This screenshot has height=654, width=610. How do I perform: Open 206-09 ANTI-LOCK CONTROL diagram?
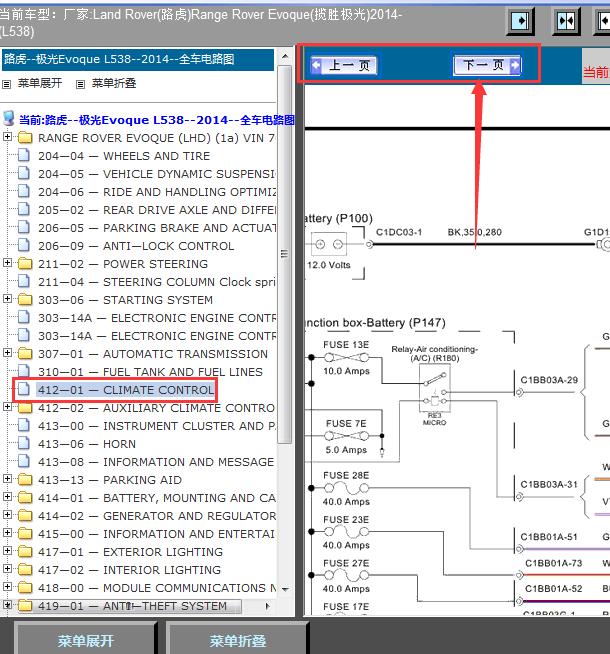point(136,246)
